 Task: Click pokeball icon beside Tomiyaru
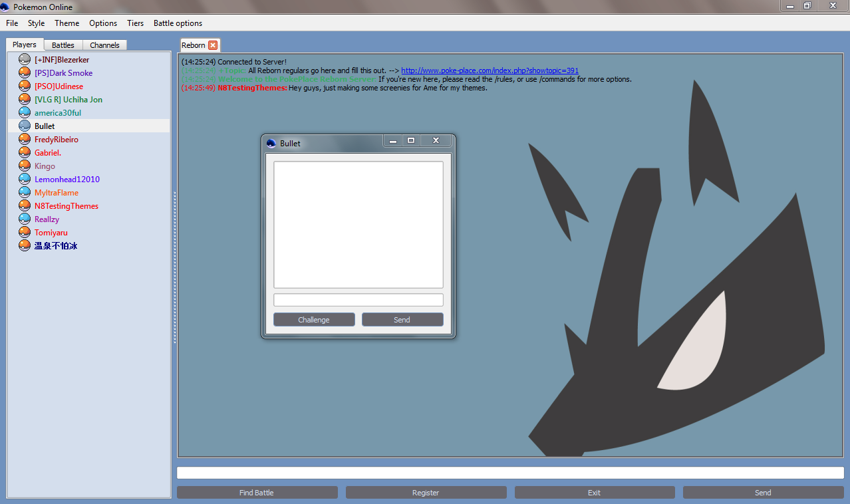click(25, 232)
